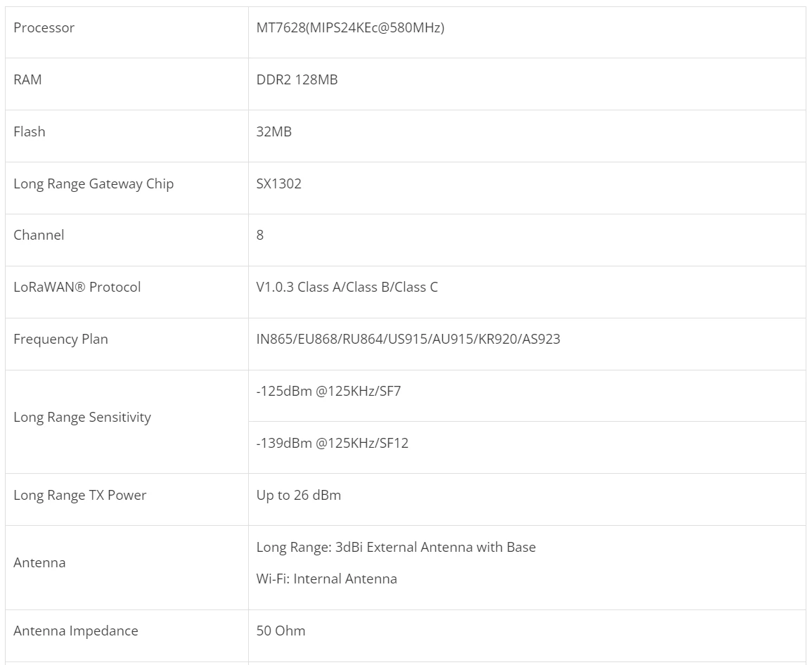Select the SX1302 chip value
This screenshot has height=665, width=812.
(x=278, y=184)
